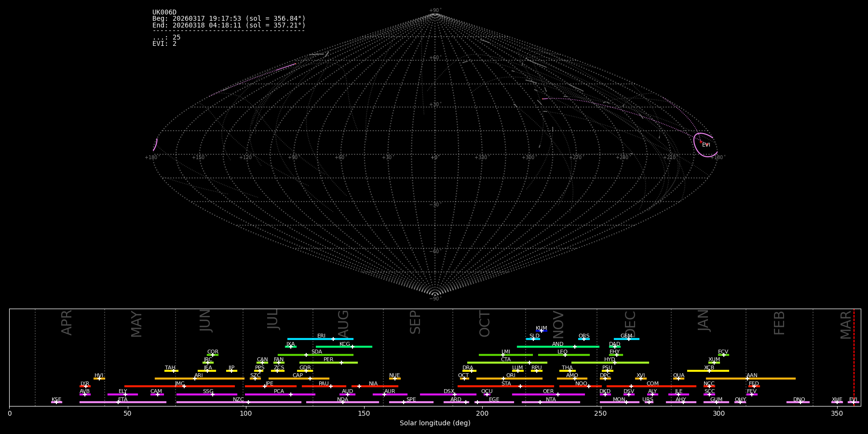Click the EVI radiant label on the sky map
Image resolution: width=868 pixels, height=434 pixels.
706,145
